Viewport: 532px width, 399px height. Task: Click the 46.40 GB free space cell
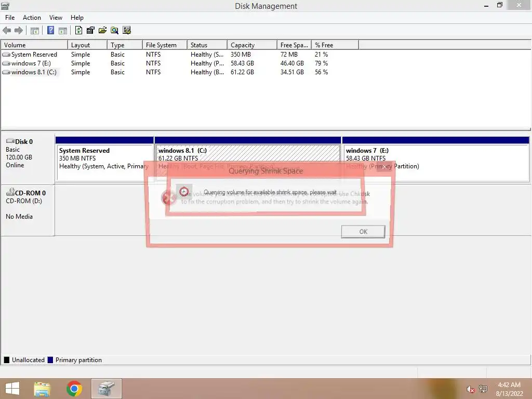292,63
